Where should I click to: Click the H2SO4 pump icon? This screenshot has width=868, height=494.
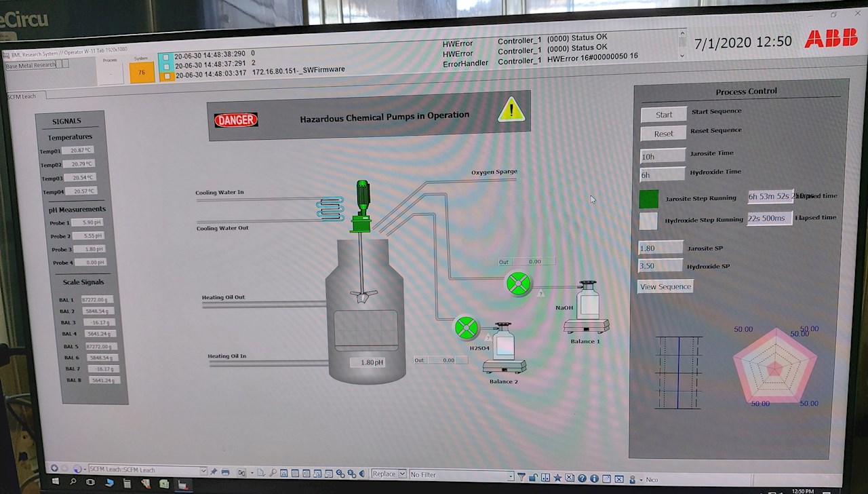click(x=467, y=328)
